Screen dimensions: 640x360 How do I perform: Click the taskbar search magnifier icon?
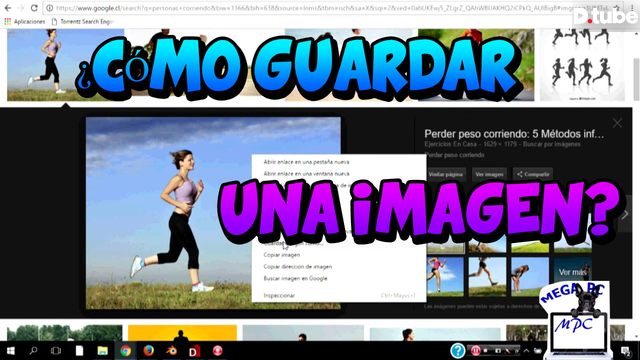point(33,351)
